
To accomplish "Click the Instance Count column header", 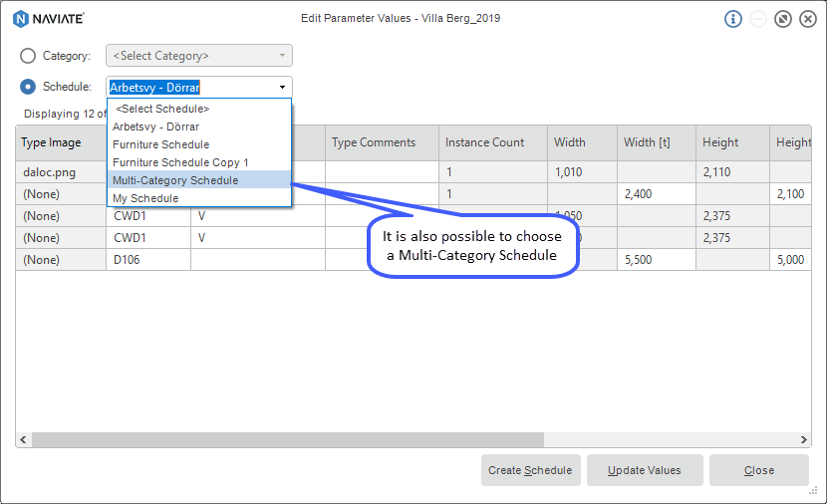I will [493, 142].
